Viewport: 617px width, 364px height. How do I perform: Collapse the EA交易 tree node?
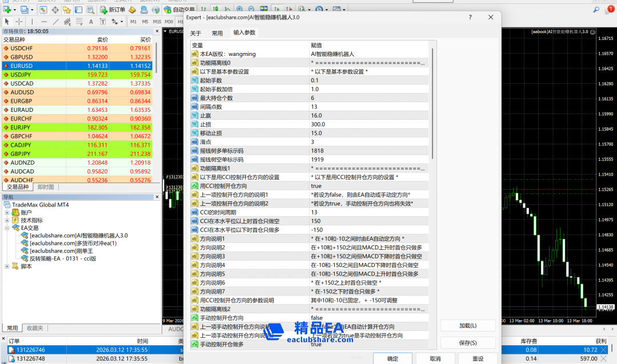[7, 228]
